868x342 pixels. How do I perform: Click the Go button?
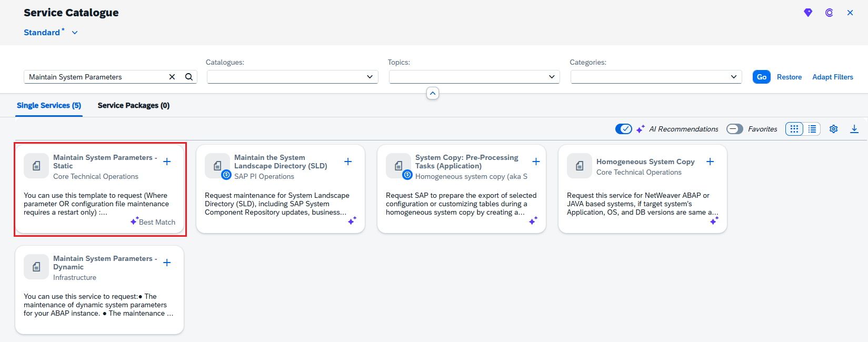click(x=762, y=77)
